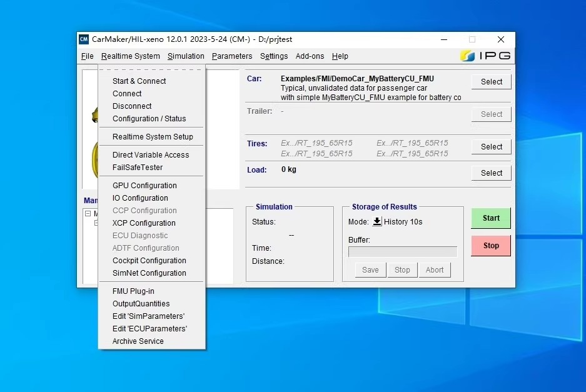Click the Load: label
Viewport: 586px width, 392px height.
[257, 169]
